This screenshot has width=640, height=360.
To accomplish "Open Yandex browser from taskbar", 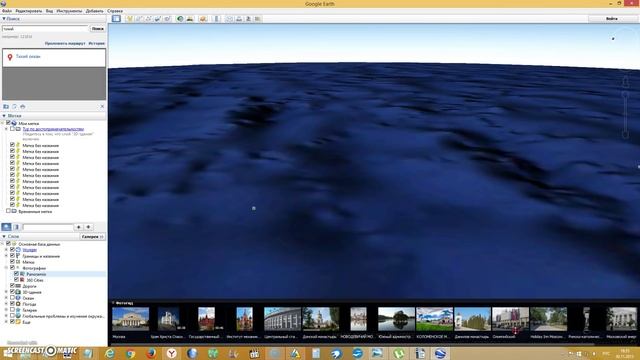I will click(171, 353).
